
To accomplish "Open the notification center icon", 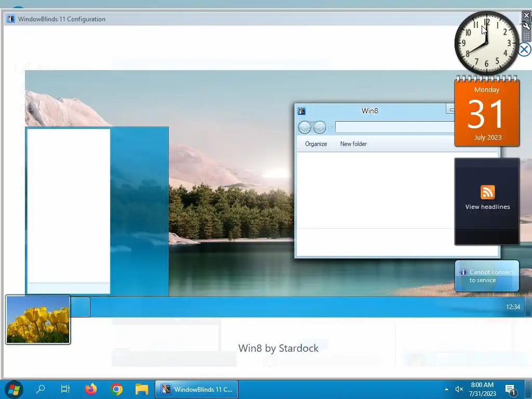I will [511, 390].
